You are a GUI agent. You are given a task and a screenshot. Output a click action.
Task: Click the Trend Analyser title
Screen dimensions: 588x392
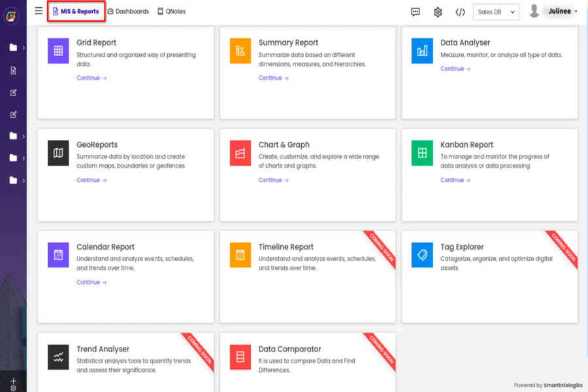click(103, 349)
